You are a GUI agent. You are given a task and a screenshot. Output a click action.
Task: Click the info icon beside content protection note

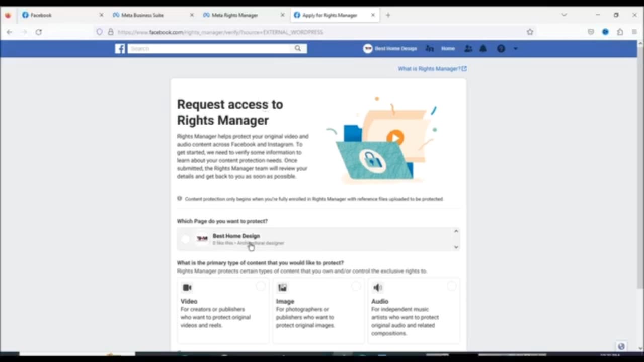(x=180, y=199)
